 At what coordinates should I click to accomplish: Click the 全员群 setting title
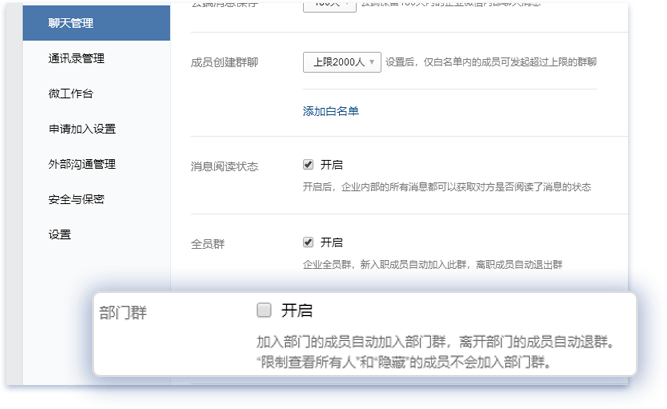click(206, 243)
